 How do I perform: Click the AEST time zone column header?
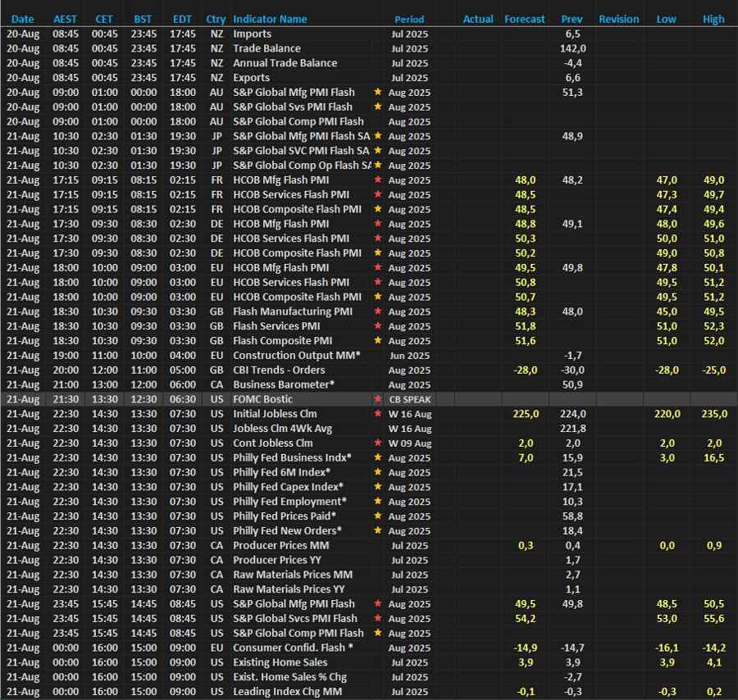click(66, 19)
